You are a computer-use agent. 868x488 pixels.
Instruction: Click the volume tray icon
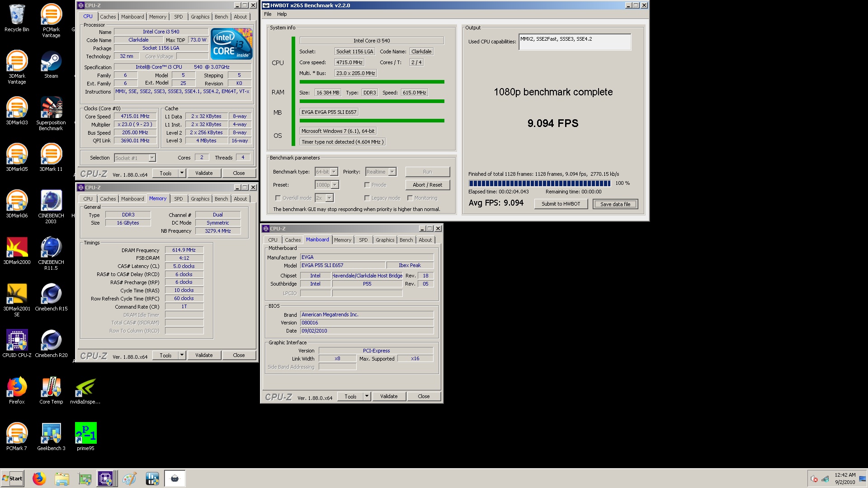(814, 479)
